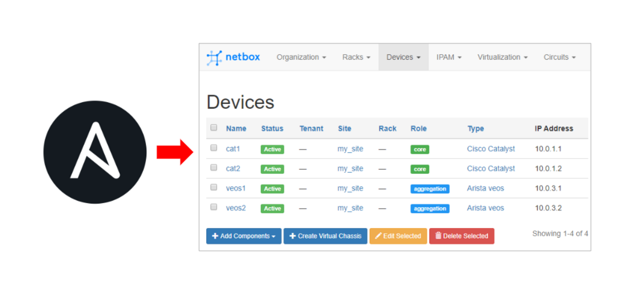The height and width of the screenshot is (307, 644).
Task: Open the veos1 device link
Action: tap(236, 189)
